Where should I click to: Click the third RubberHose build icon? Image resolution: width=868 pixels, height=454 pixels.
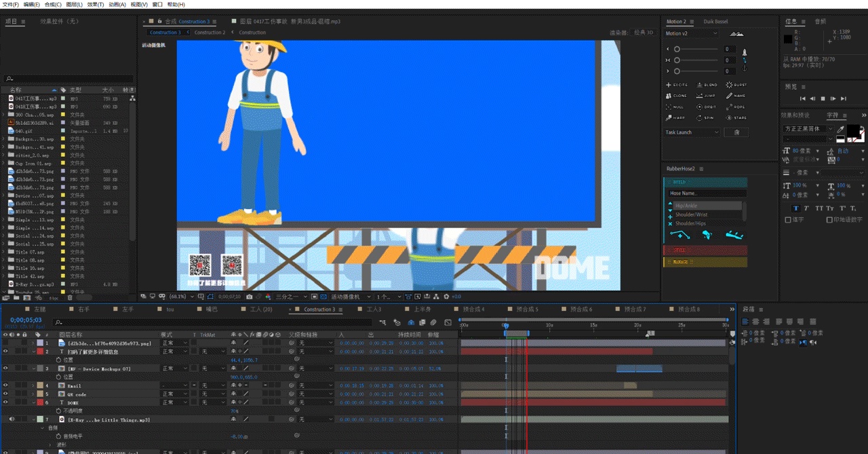(x=733, y=235)
